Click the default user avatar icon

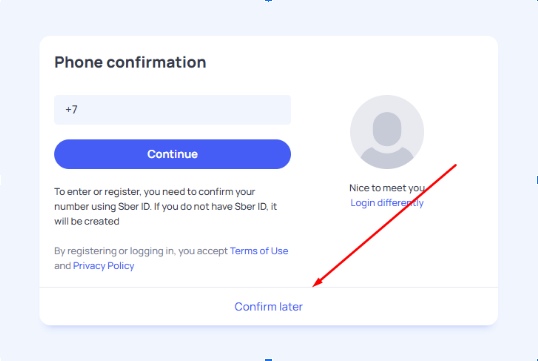pyautogui.click(x=387, y=132)
